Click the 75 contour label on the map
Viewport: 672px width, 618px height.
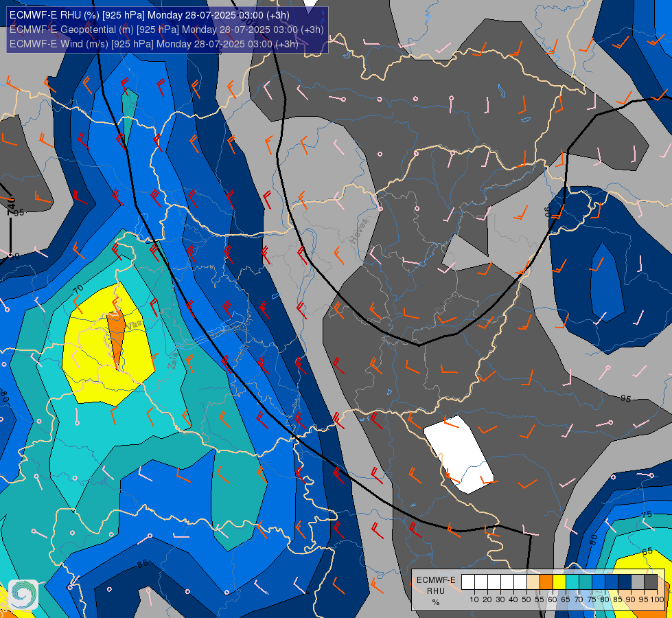point(647,514)
